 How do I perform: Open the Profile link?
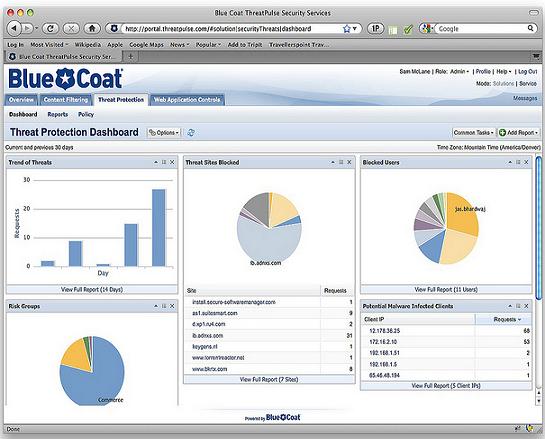click(483, 72)
